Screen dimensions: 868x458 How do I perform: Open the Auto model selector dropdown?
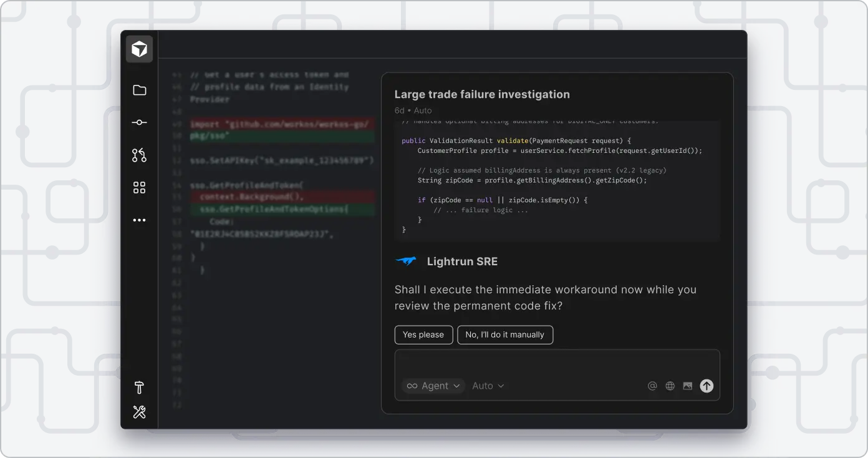coord(488,386)
